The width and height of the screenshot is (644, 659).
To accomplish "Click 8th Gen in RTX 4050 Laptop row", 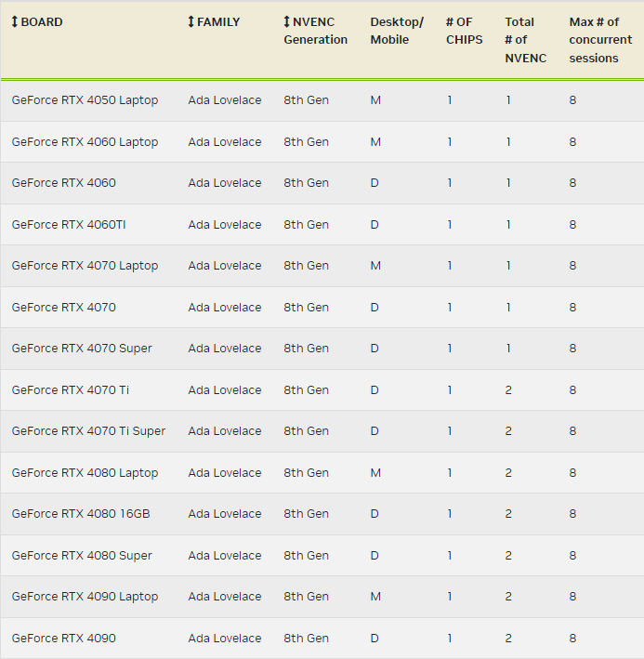I will tap(307, 100).
